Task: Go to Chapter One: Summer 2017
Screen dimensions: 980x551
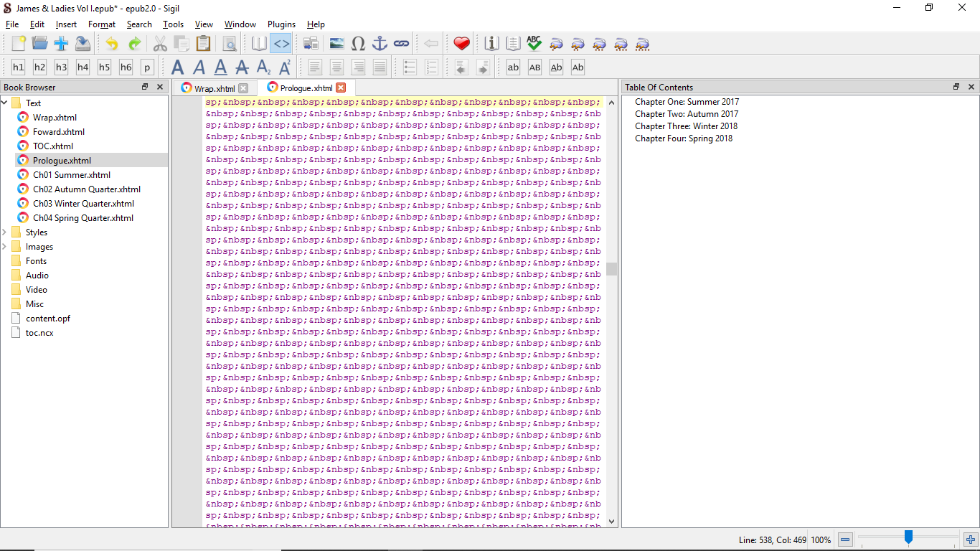Action: pos(687,102)
